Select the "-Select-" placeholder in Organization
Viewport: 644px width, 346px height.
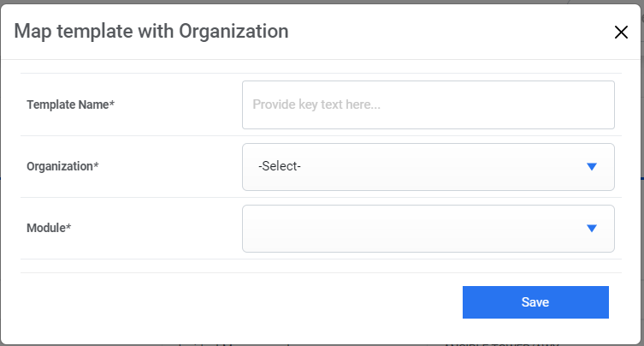(280, 166)
